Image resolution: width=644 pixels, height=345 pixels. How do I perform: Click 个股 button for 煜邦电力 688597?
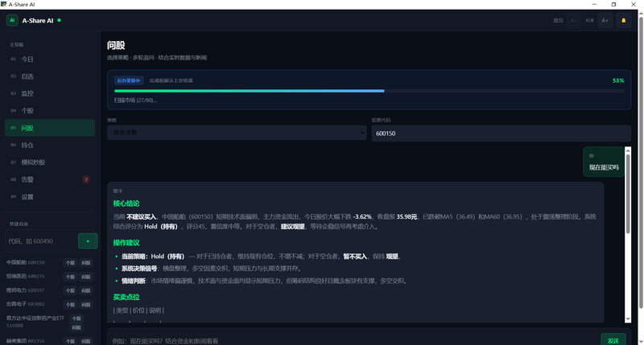tap(70, 291)
